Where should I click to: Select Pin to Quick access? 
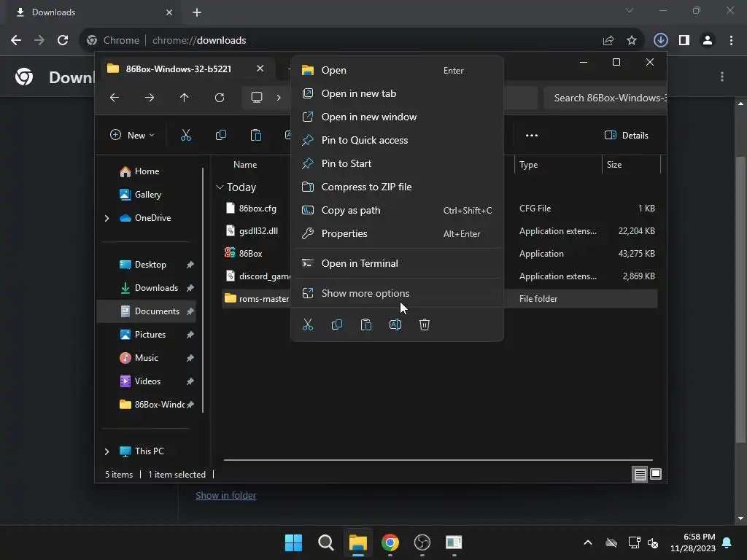point(397,141)
